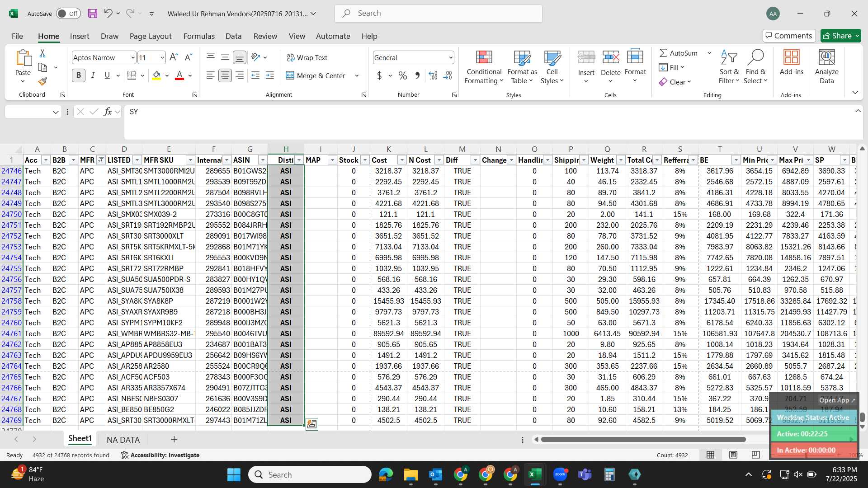868x488 pixels.
Task: Click the horizontal scrollbar thumb
Action: [643, 439]
